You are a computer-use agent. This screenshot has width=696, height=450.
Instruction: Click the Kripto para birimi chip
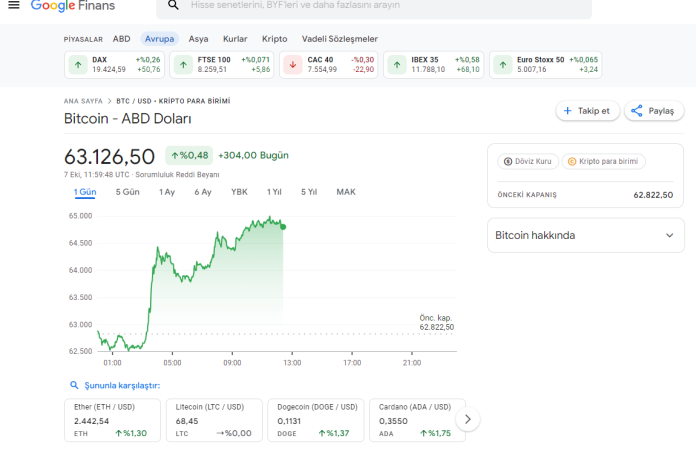[x=603, y=161]
